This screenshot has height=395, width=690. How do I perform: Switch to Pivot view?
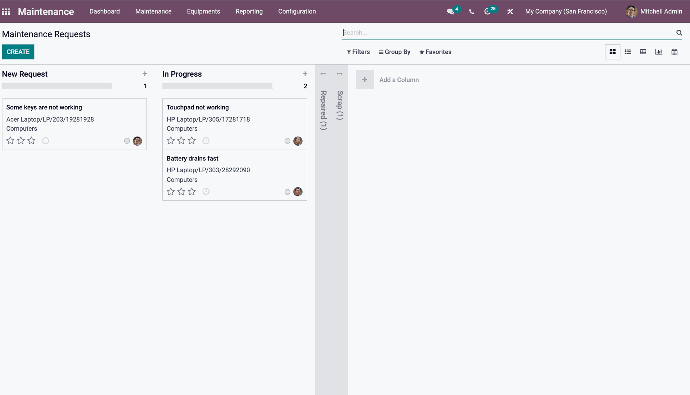click(x=643, y=52)
